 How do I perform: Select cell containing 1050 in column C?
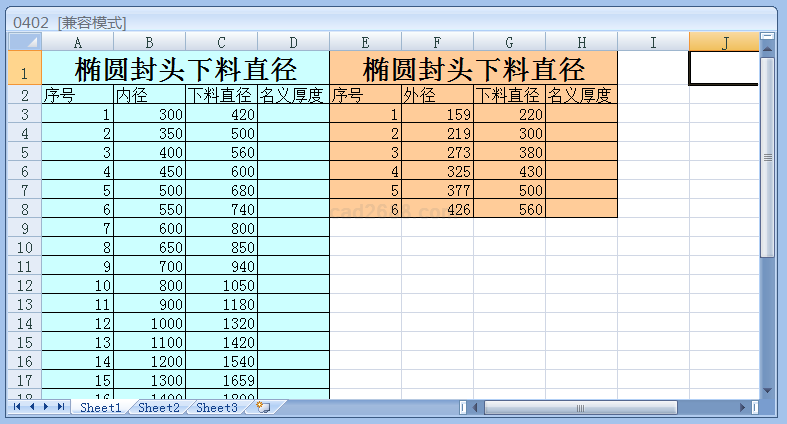(221, 285)
